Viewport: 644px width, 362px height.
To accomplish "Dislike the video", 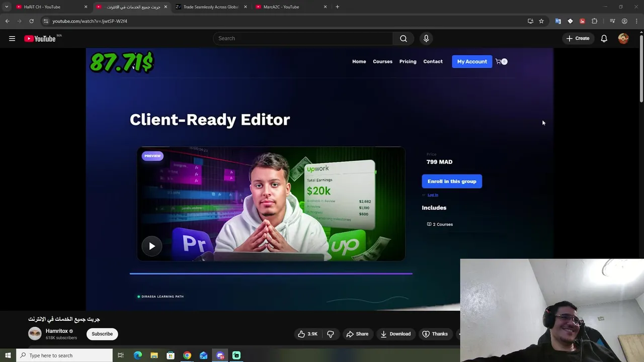I will click(x=331, y=334).
